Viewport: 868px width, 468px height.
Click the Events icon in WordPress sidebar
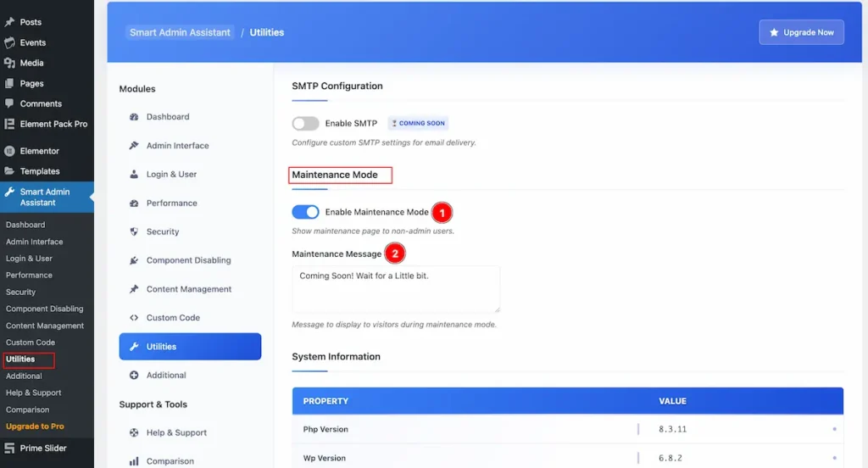9,42
